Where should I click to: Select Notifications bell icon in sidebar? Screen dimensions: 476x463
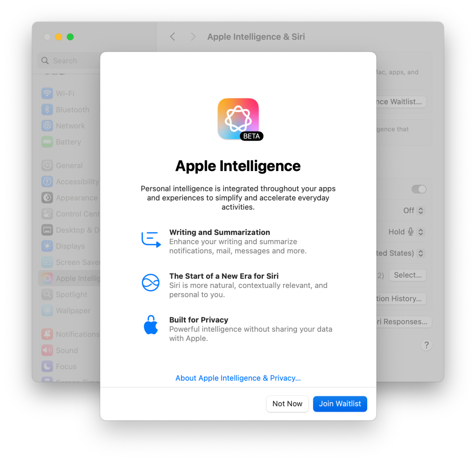point(47,334)
